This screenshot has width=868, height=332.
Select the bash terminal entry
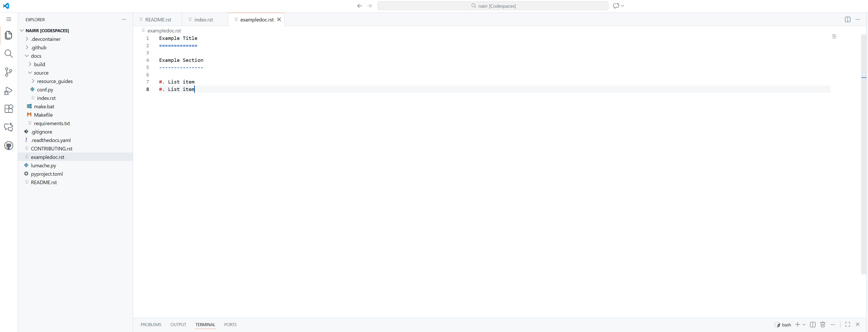pyautogui.click(x=783, y=325)
